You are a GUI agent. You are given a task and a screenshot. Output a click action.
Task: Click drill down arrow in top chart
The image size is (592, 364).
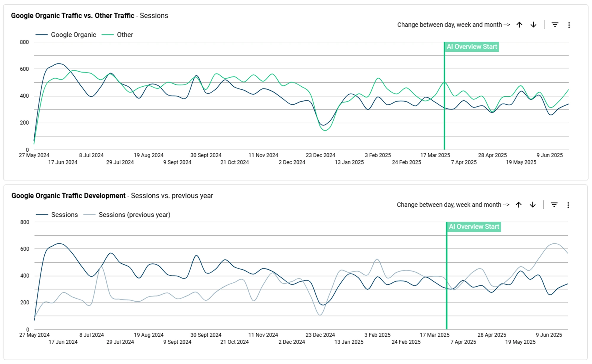pos(533,25)
